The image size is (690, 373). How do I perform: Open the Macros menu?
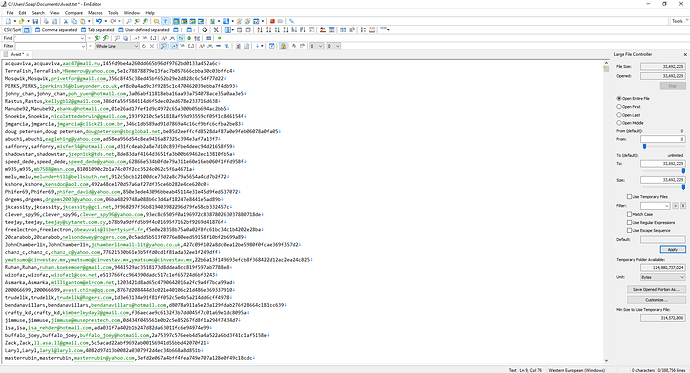tap(95, 13)
